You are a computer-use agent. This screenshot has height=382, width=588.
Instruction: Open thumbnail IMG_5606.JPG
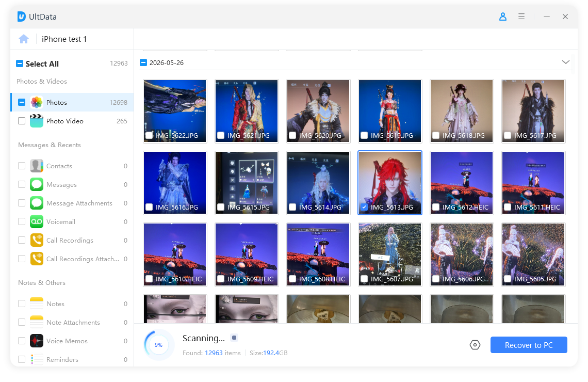click(x=462, y=254)
